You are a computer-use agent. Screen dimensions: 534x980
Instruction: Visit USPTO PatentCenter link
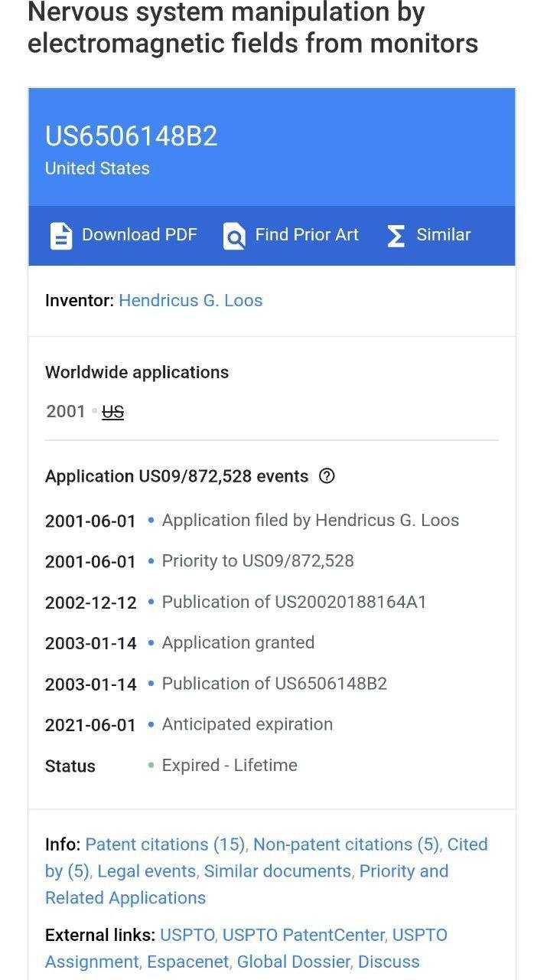tap(303, 935)
